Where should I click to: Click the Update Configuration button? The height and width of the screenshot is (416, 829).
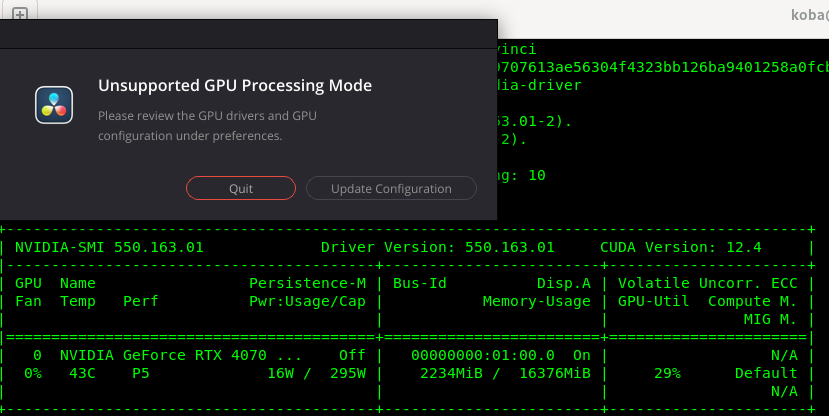pos(391,188)
